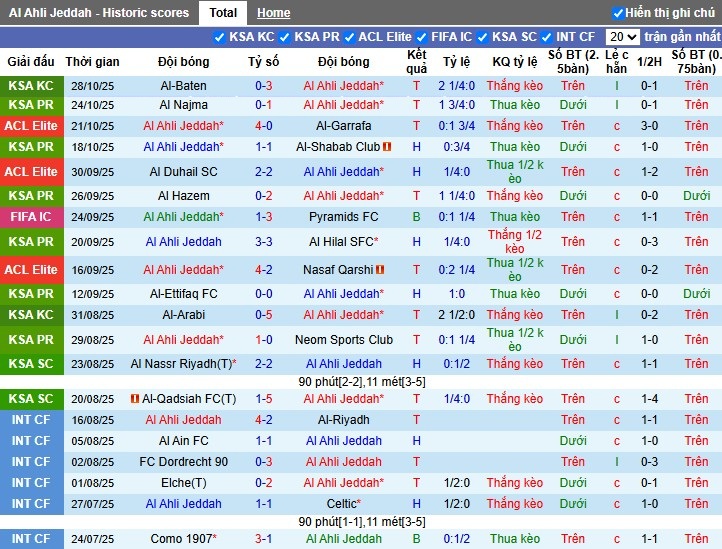Click red card icon beside Al-Shabab Club
Viewport: 722px width, 549px height.
387,147
